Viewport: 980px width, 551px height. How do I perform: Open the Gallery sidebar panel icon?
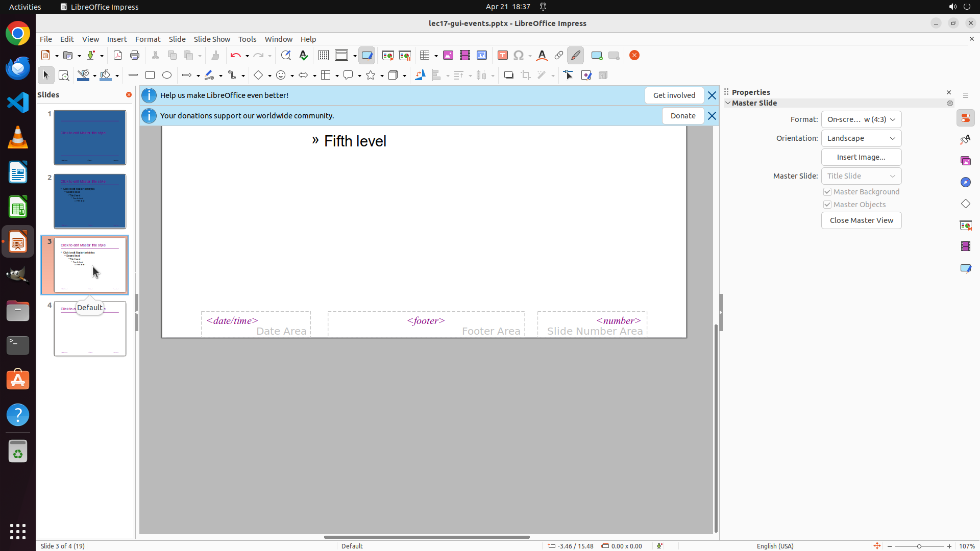[x=966, y=161]
